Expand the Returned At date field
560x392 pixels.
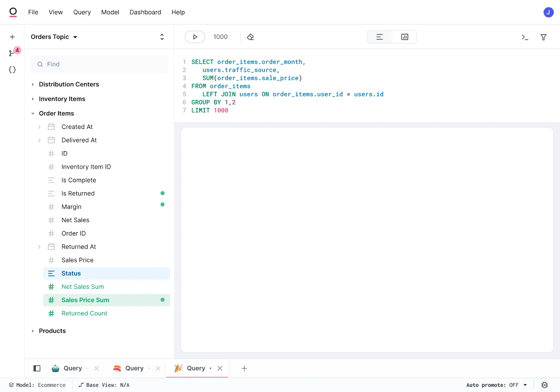[x=39, y=247]
